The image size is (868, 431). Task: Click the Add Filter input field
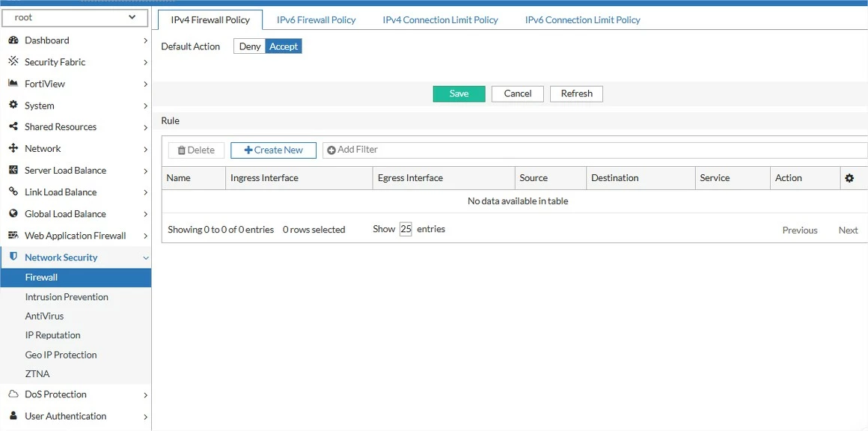coord(595,150)
